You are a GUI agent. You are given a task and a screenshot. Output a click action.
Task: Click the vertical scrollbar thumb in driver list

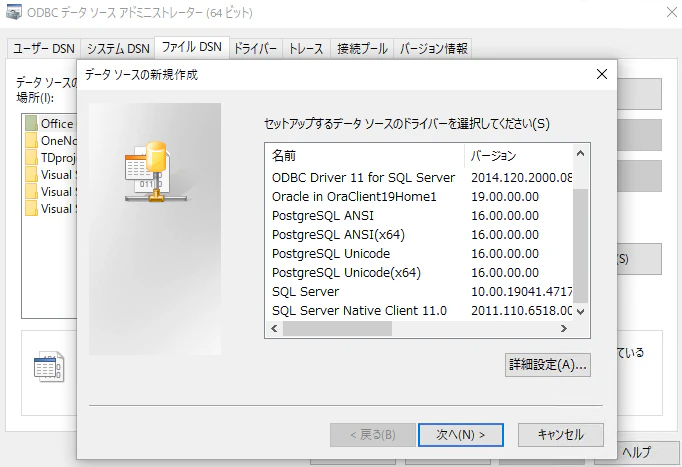581,245
